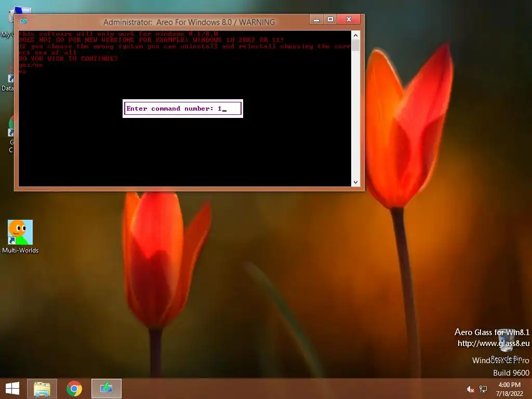The height and width of the screenshot is (399, 532).
Task: Open the network status tray icon
Action: 483,389
